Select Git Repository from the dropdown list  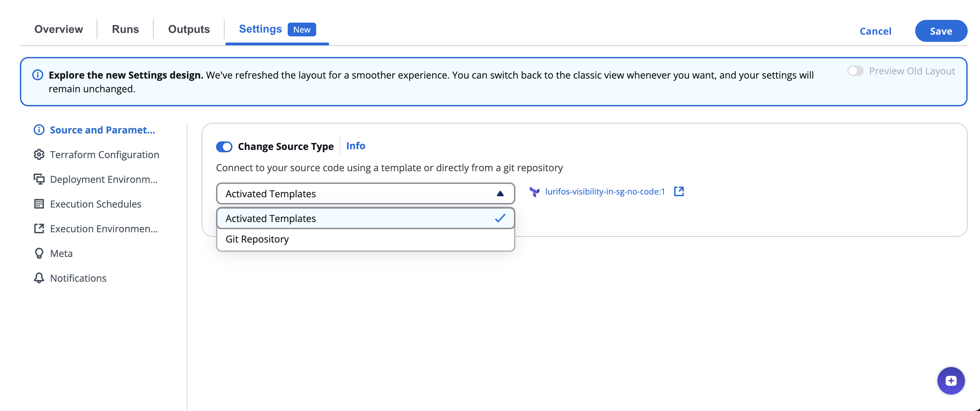pyautogui.click(x=257, y=239)
